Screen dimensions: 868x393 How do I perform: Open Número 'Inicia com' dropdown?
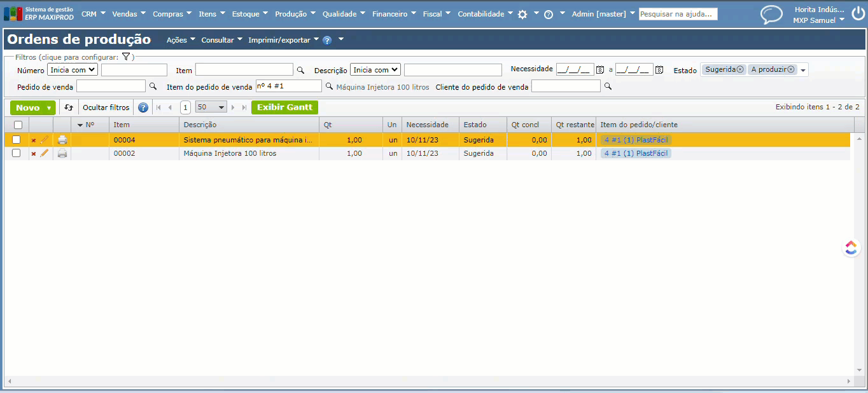click(x=73, y=70)
